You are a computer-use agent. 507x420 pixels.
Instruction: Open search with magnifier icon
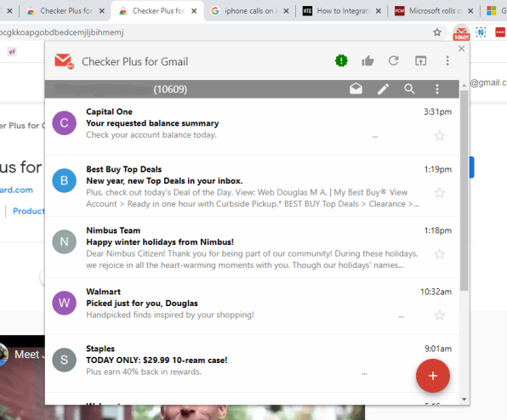click(x=410, y=88)
